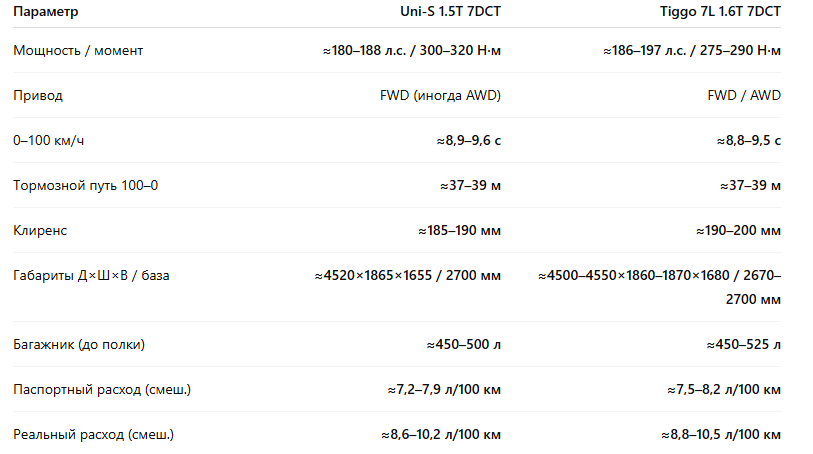Screen dimensions: 813x454
Task: Select the FWD (иногда AWD) cell
Action: (440, 95)
